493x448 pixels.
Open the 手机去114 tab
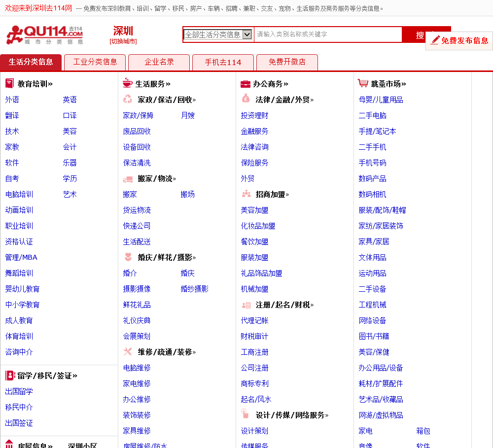pos(223,62)
